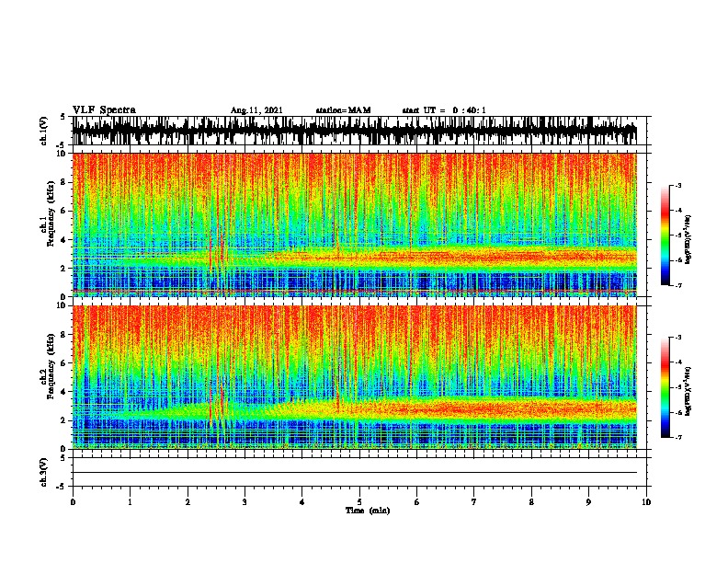Click time axis tick label "6"
Viewport: 728px width, 563px height.
417,502
